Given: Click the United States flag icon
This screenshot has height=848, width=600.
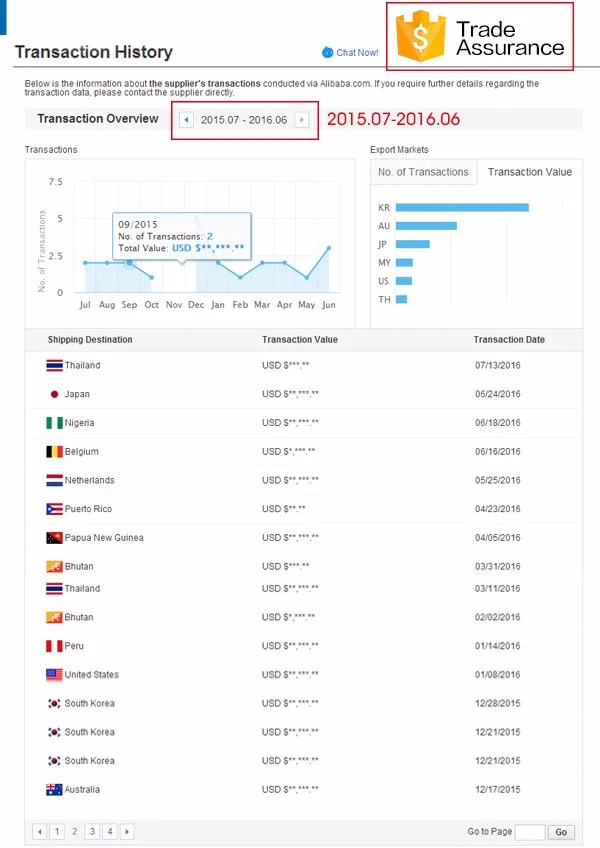Looking at the screenshot, I should (x=54, y=675).
